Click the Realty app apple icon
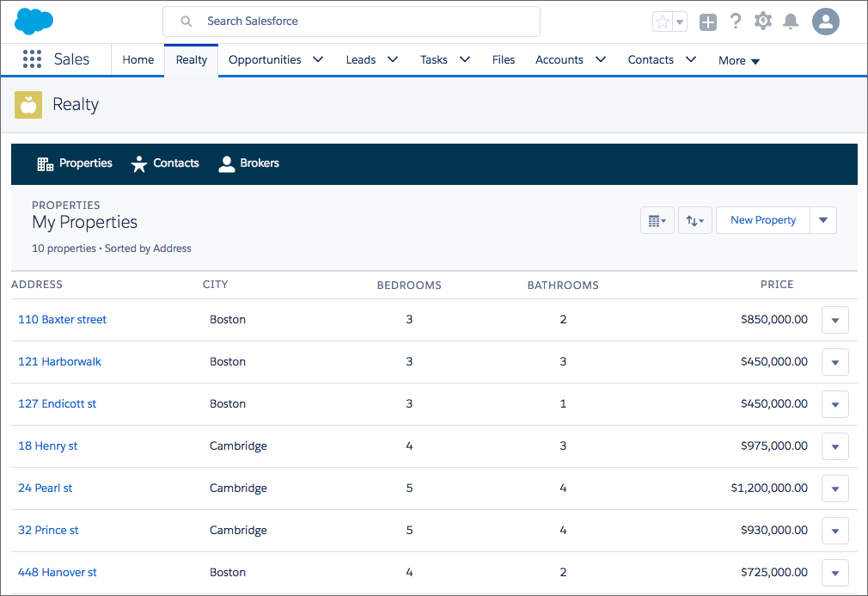This screenshot has height=596, width=868. pos(28,105)
